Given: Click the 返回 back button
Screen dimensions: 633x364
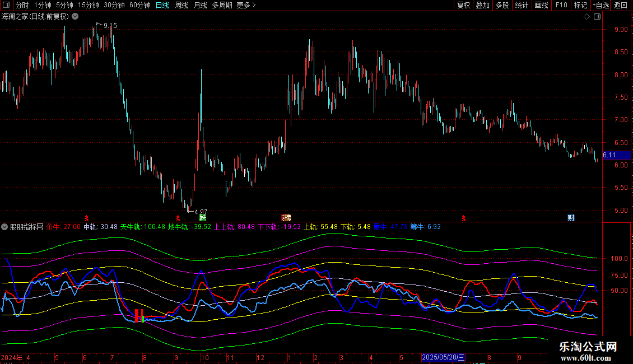Looking at the screenshot, I should [x=620, y=5].
